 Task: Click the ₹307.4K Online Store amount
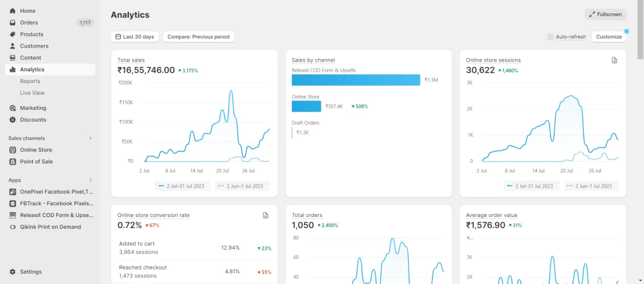tap(334, 107)
